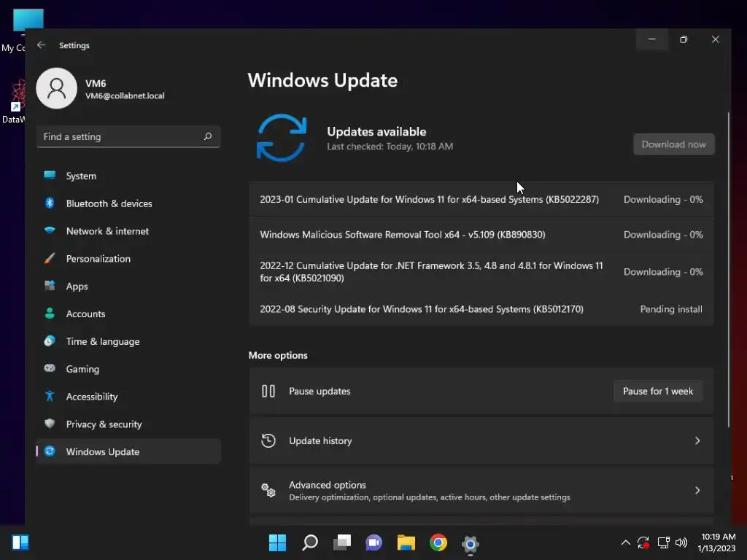Open Advanced options
This screenshot has height=560, width=747.
point(481,491)
